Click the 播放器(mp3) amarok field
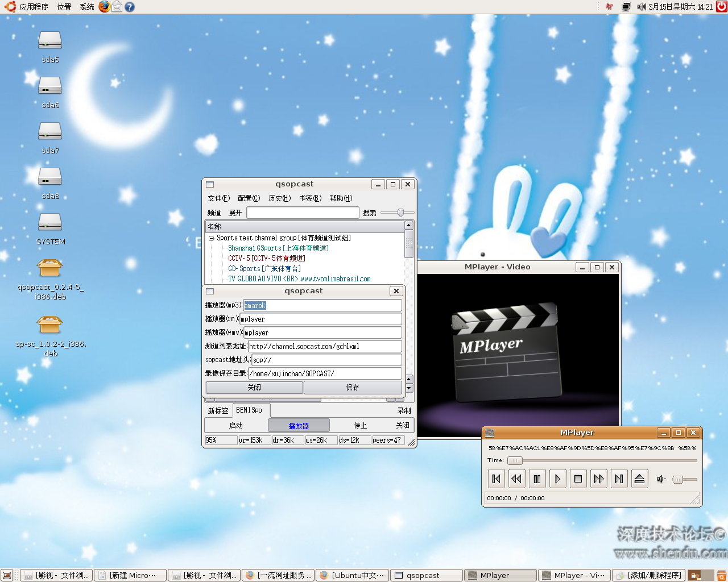728x582 pixels. point(322,305)
